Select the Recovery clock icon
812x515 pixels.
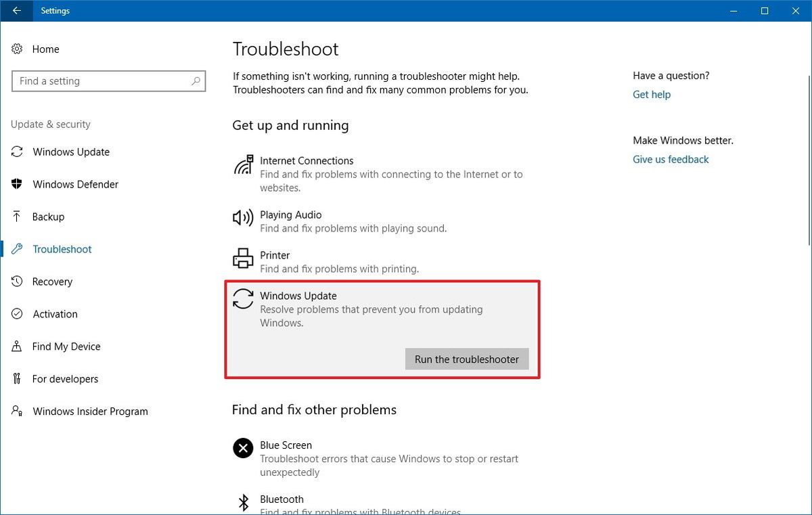17,282
